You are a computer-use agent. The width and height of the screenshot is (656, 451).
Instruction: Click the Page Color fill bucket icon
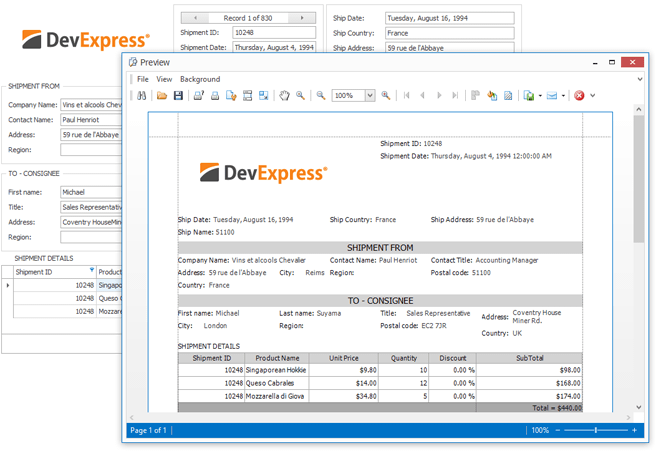(492, 95)
